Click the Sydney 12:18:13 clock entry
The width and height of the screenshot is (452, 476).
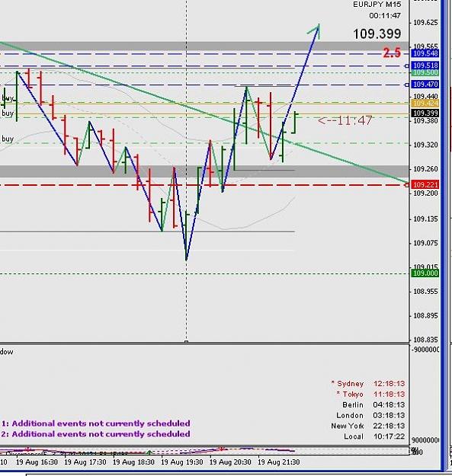coord(368,384)
